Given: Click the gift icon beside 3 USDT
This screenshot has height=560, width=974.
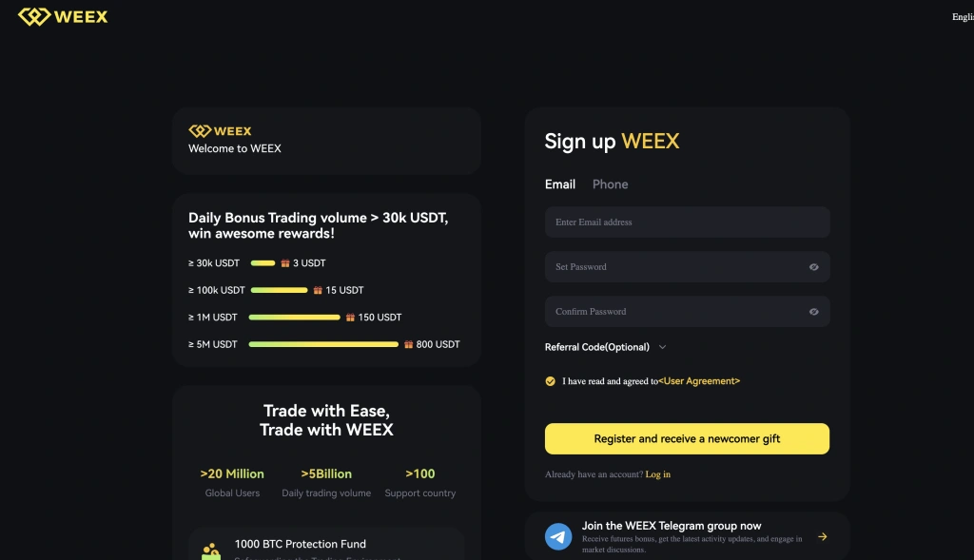Looking at the screenshot, I should click(284, 263).
